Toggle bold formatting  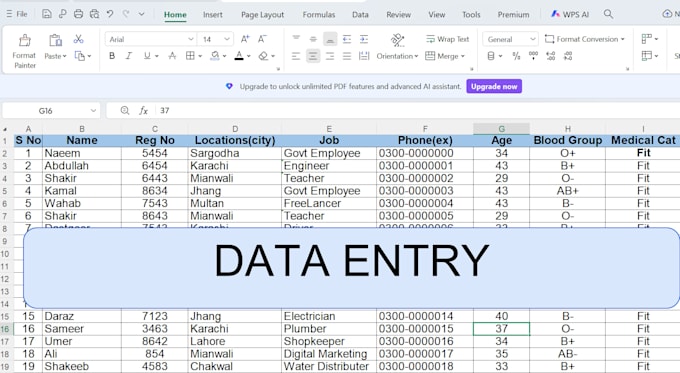[x=112, y=56]
